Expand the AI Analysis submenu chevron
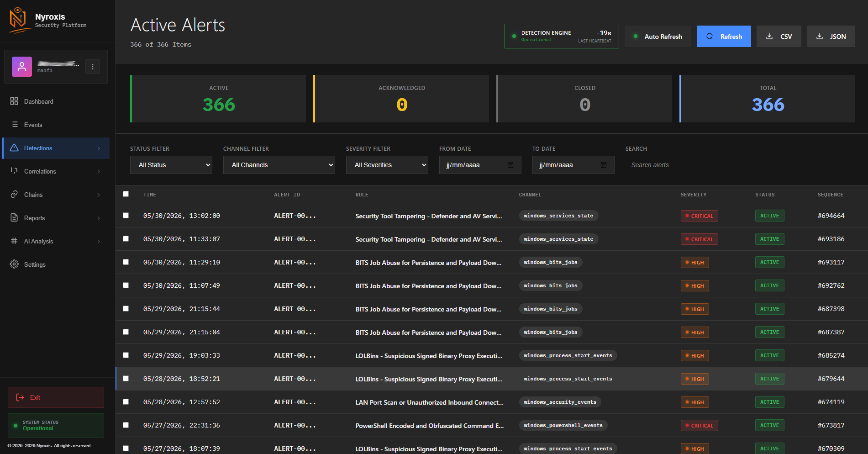The width and height of the screenshot is (868, 454). point(99,241)
